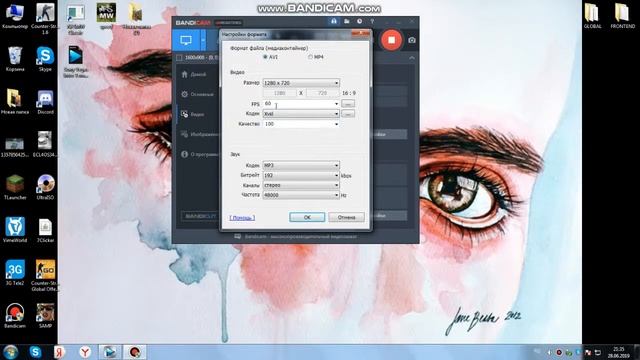
Task: Confirm format settings with OK button
Action: (x=307, y=217)
